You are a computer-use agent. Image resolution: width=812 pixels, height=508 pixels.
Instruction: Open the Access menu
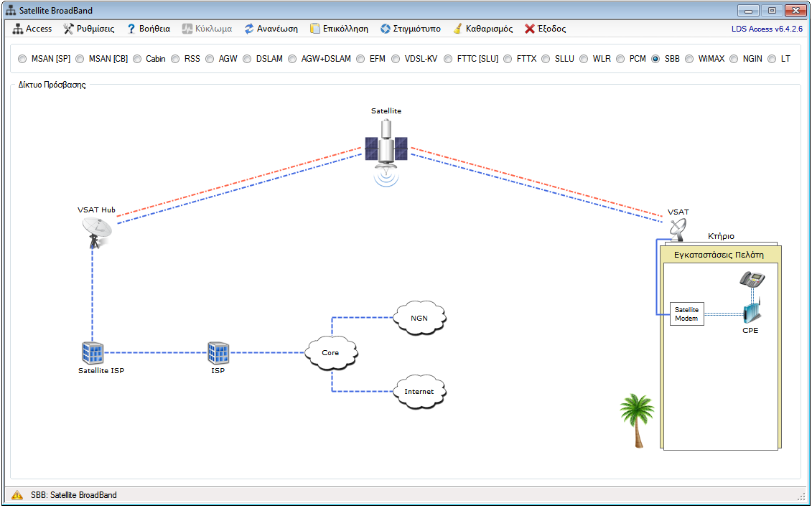32,29
